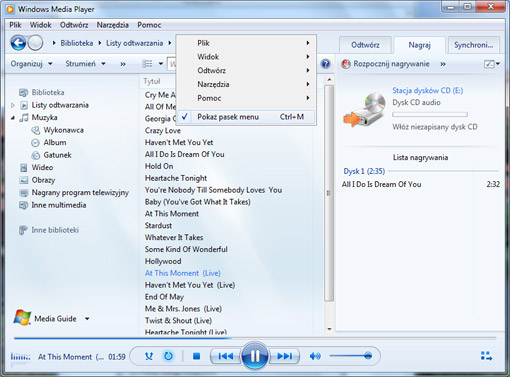Viewport: 510px width, 377px height.
Task: Click the Rozpocznij nagrywanie burn disc icon
Action: 346,64
